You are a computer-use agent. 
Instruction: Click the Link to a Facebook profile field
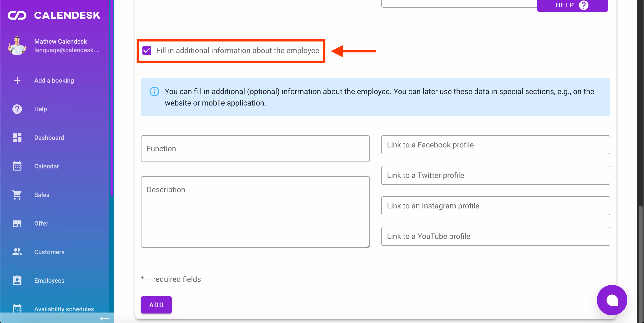495,145
